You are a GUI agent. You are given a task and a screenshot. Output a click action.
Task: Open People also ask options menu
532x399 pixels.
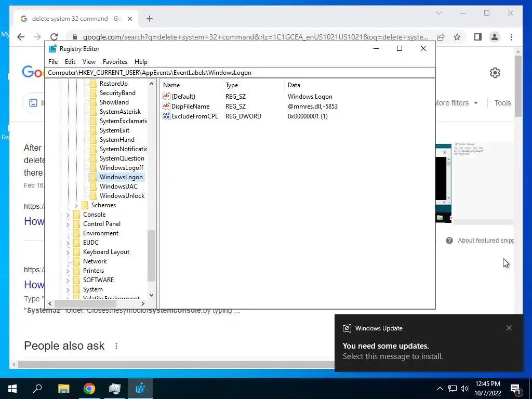[116, 346]
